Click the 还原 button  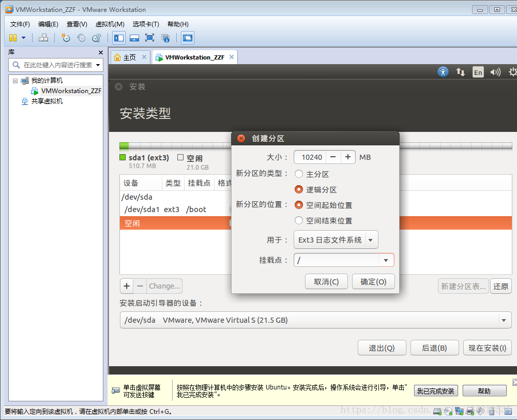click(500, 286)
